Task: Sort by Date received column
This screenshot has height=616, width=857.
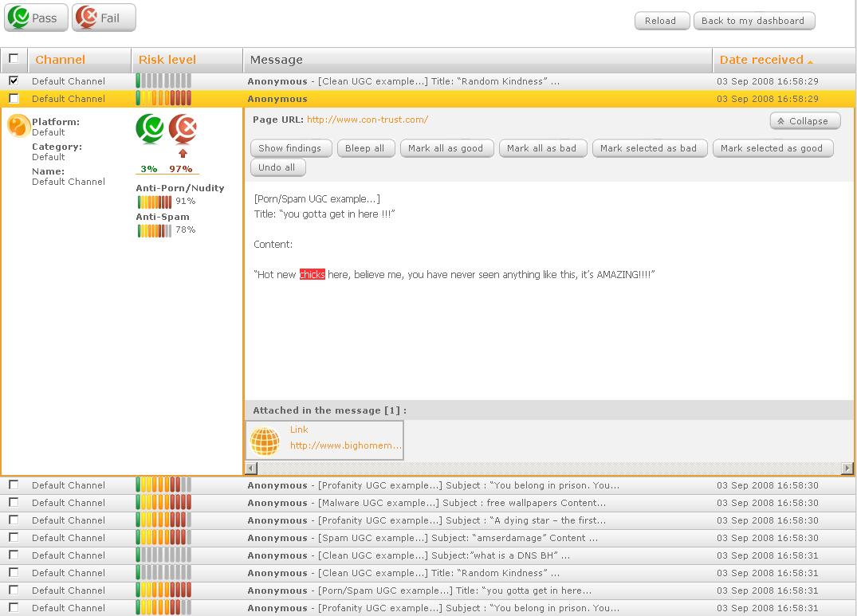Action: click(x=761, y=60)
